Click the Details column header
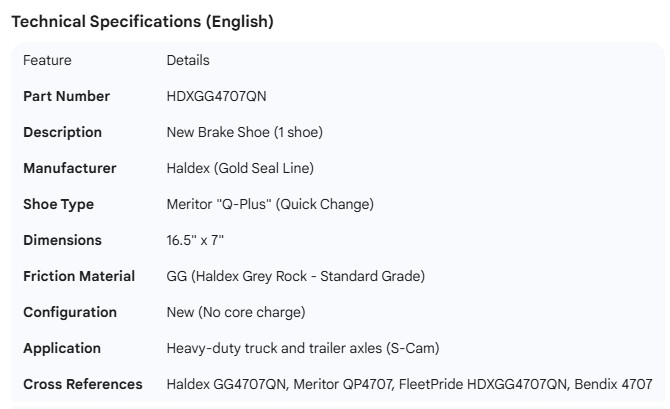The height and width of the screenshot is (409, 670). coord(188,60)
